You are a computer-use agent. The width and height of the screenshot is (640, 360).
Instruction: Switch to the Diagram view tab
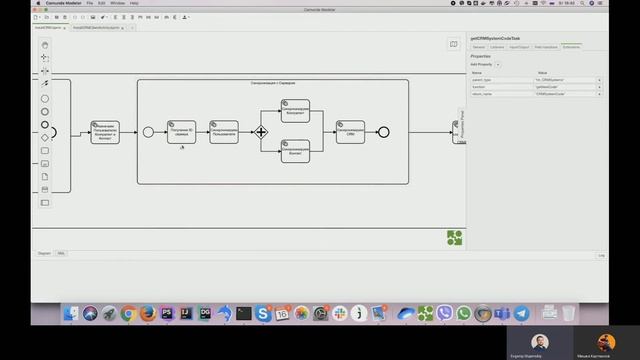tap(44, 253)
